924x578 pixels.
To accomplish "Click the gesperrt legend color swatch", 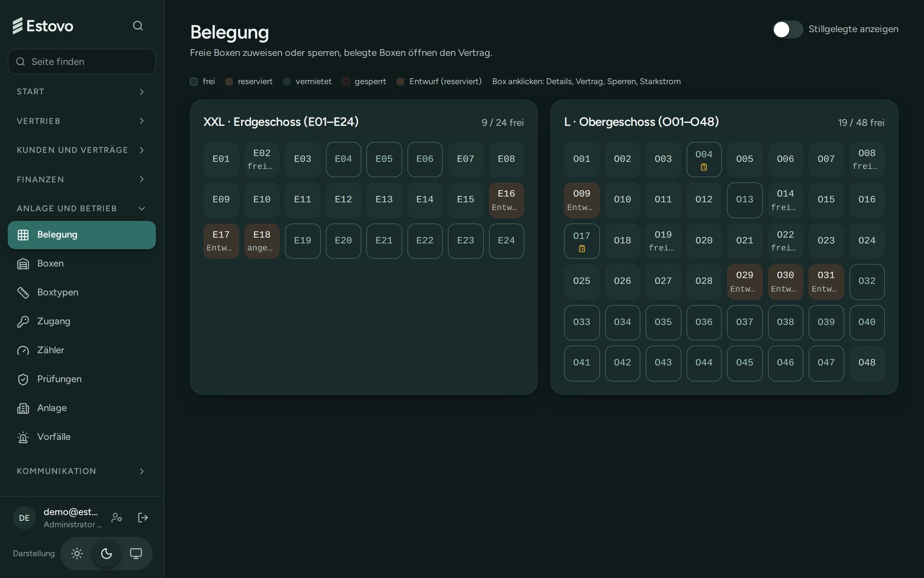I will [x=346, y=82].
